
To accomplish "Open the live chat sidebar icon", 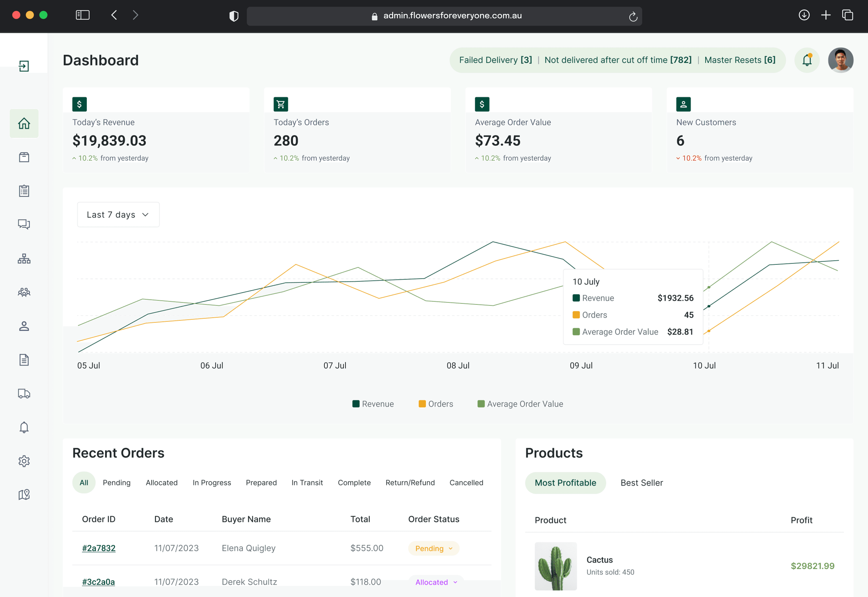I will (x=24, y=224).
